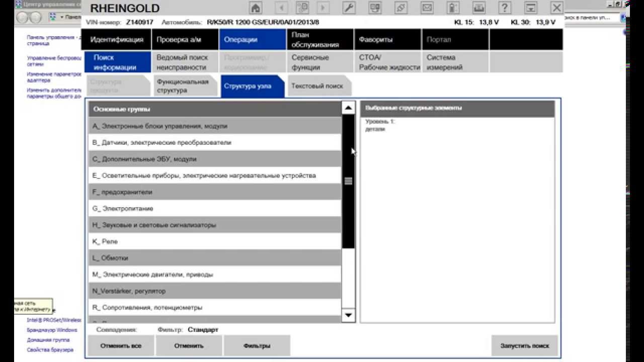The height and width of the screenshot is (362, 644).
Task: Go to the RHEINGOLD home screen icon
Action: 256,8
